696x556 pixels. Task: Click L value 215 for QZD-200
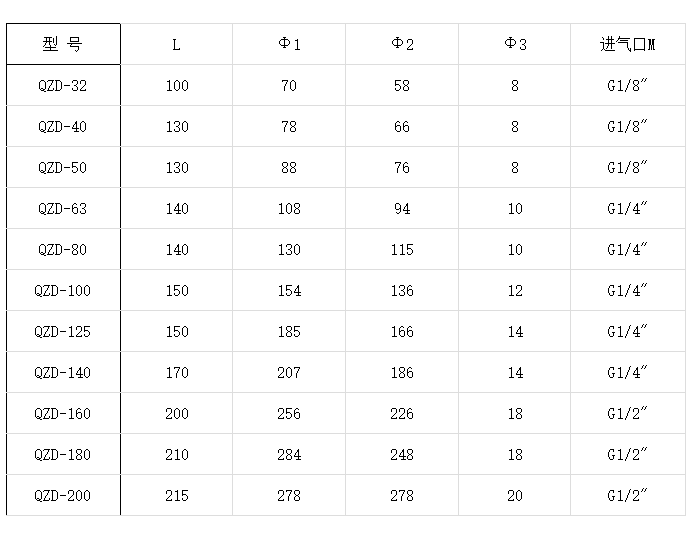coord(177,496)
